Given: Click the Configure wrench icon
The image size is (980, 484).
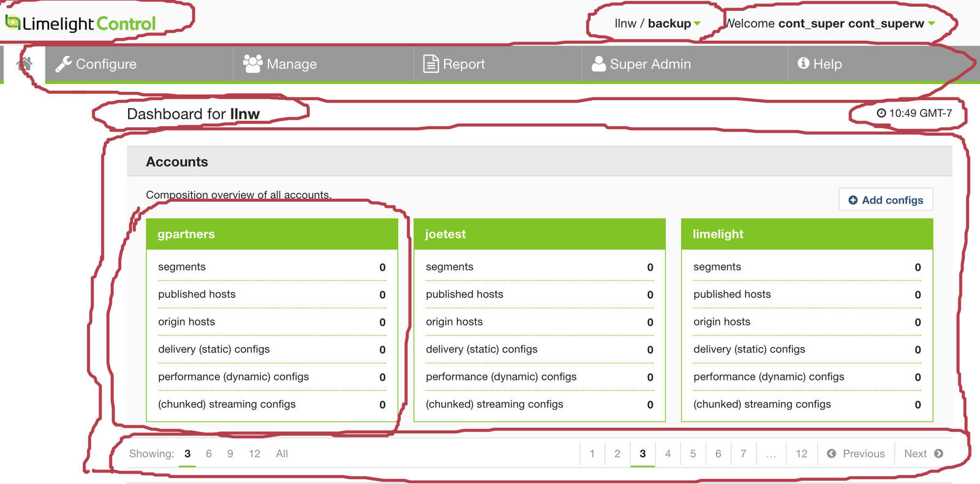Looking at the screenshot, I should pyautogui.click(x=63, y=64).
